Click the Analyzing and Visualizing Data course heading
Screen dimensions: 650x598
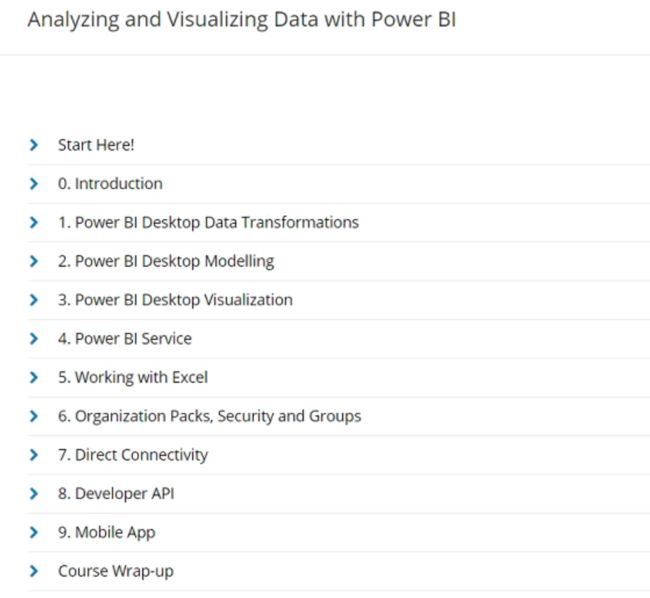pos(242,19)
